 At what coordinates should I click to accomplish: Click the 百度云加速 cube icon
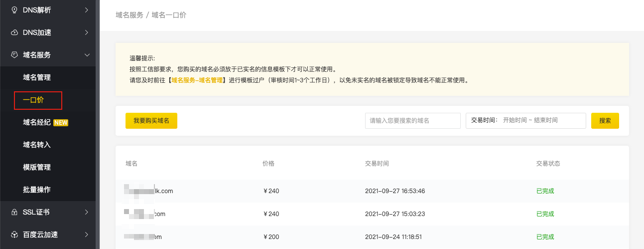(x=14, y=235)
